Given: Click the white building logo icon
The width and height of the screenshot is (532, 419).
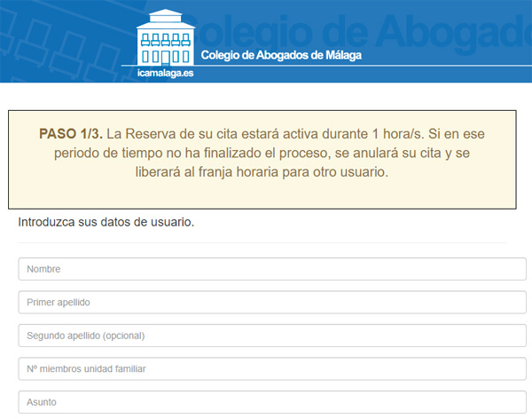Looking at the screenshot, I should tap(166, 37).
